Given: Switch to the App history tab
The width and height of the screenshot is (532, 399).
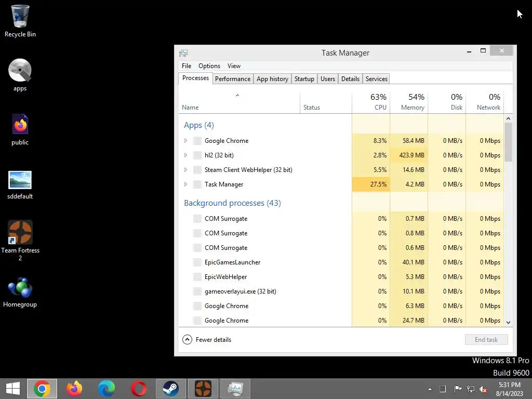Looking at the screenshot, I should (272, 79).
